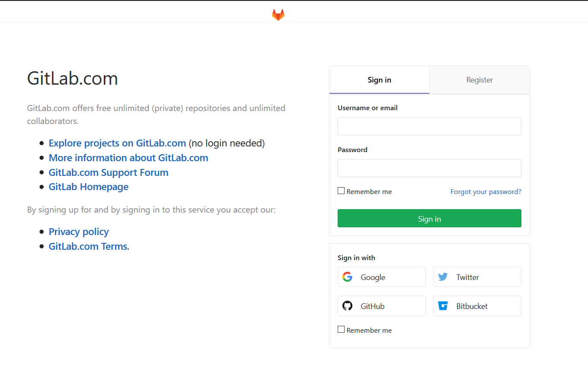Open the GitLab.com Terms link
The image size is (588, 366).
[x=88, y=246]
